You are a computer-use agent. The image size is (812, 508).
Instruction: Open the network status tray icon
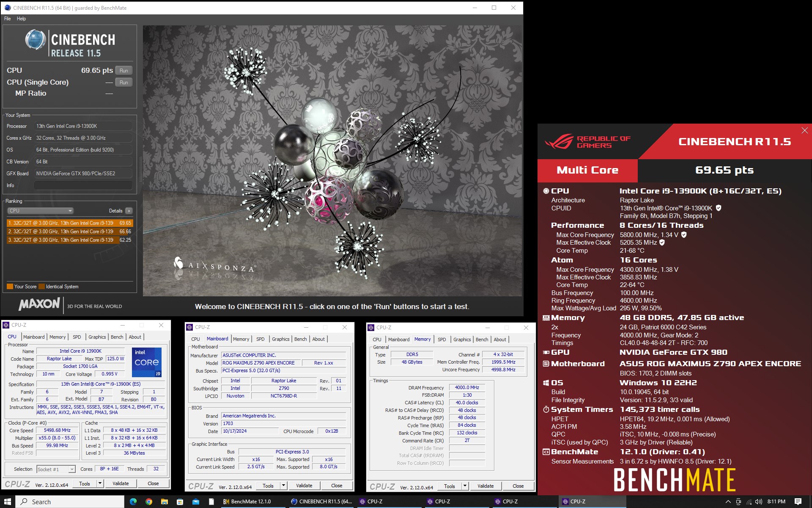(x=749, y=502)
